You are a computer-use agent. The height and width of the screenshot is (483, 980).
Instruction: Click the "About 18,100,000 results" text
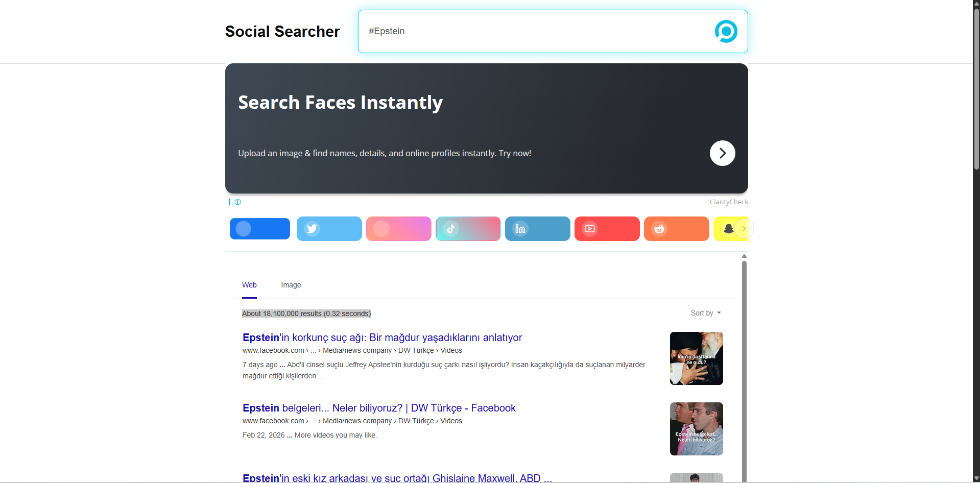(306, 313)
